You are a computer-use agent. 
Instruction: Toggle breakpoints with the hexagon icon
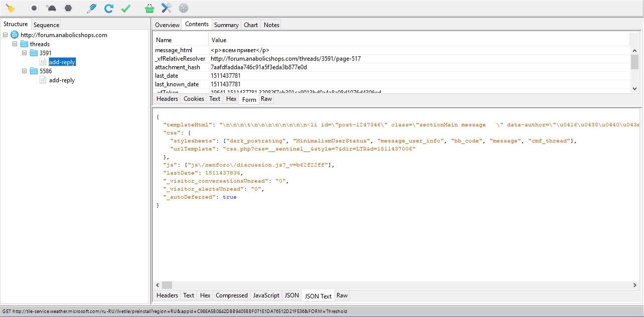coord(68,8)
